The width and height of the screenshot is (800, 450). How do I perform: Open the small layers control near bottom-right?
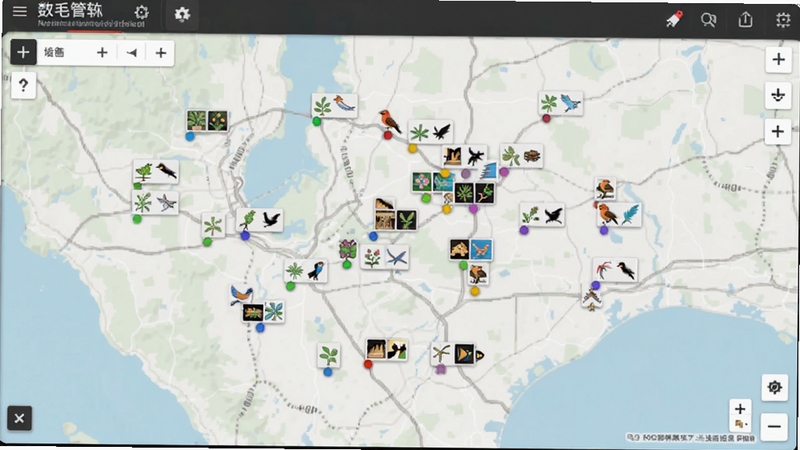click(740, 424)
